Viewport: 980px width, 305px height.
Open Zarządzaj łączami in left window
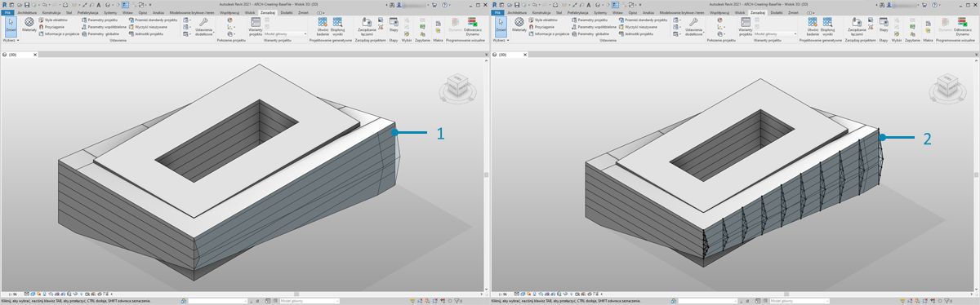point(366,27)
